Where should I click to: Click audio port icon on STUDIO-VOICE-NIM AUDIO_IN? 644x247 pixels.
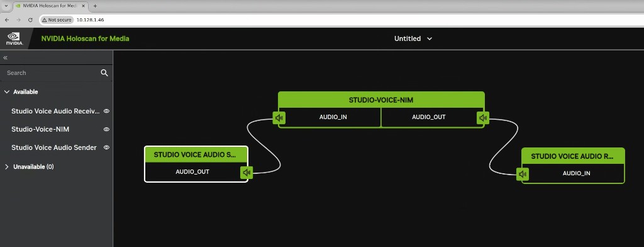tap(279, 118)
